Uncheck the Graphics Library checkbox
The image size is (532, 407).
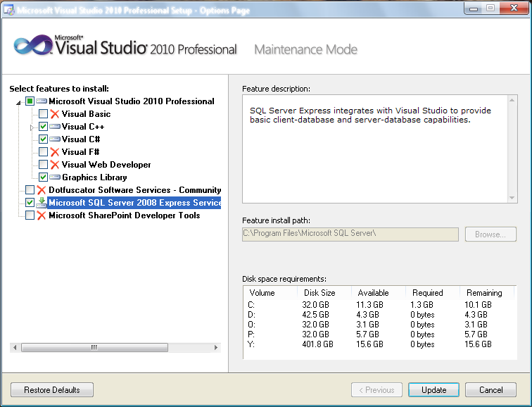pyautogui.click(x=43, y=177)
